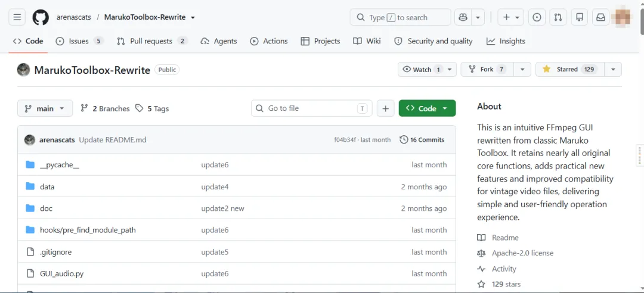
Task: Click the Go to file search box
Action: pos(312,108)
